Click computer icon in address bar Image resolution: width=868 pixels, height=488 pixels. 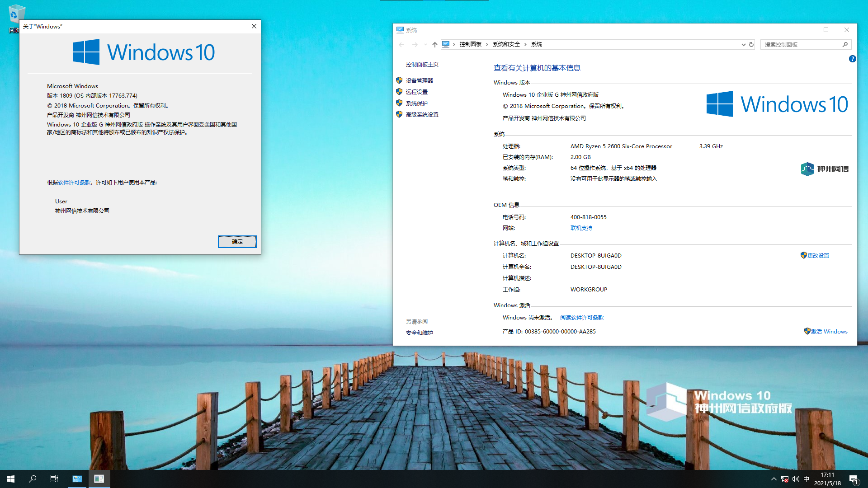point(446,44)
